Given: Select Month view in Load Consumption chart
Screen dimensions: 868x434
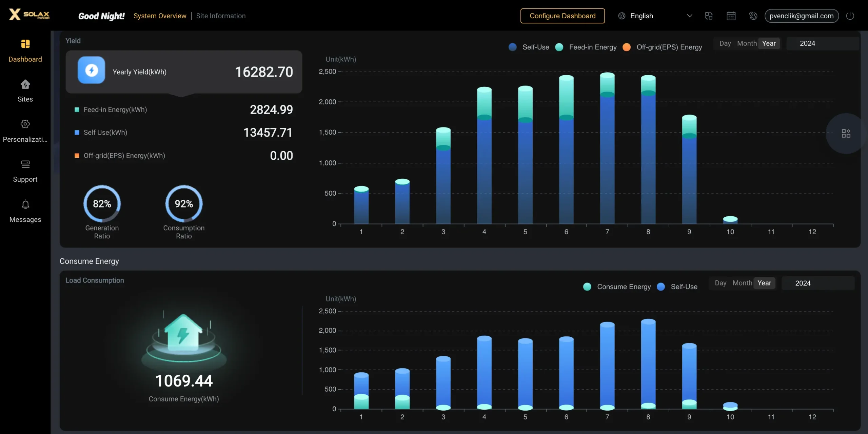Looking at the screenshot, I should coord(742,283).
